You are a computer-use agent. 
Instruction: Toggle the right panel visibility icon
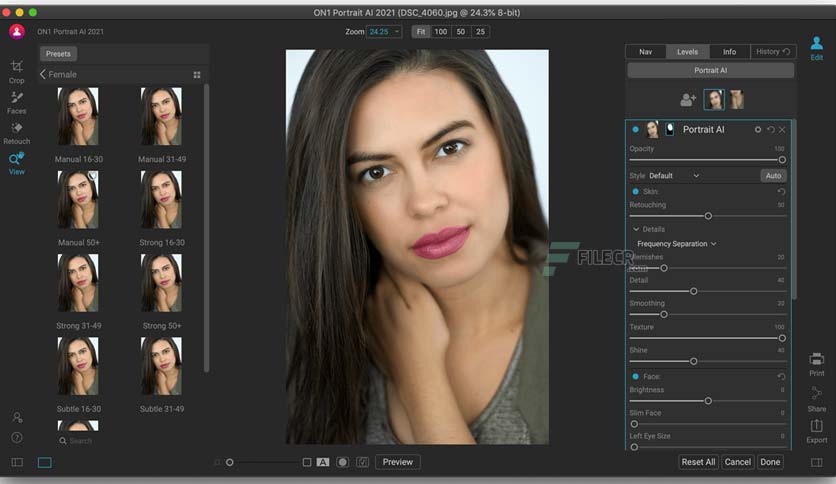tap(816, 462)
